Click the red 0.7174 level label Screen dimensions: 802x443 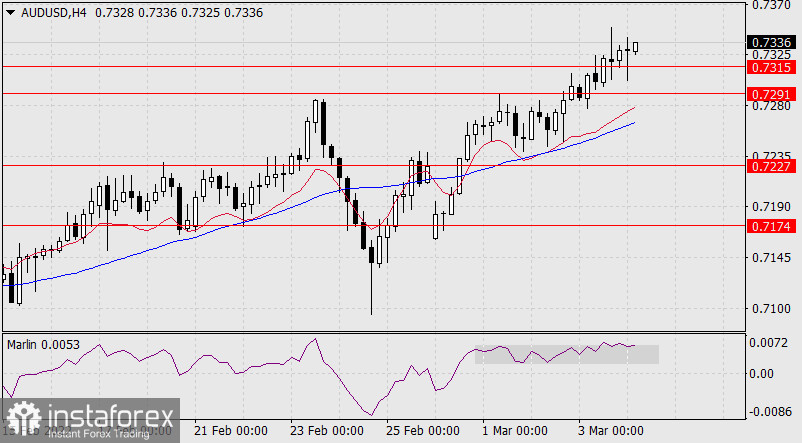(771, 226)
